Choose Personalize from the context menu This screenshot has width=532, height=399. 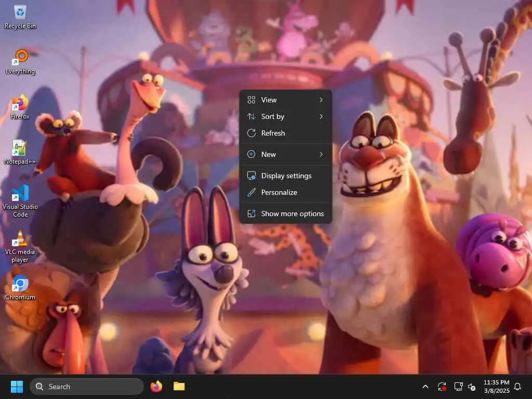(286, 192)
